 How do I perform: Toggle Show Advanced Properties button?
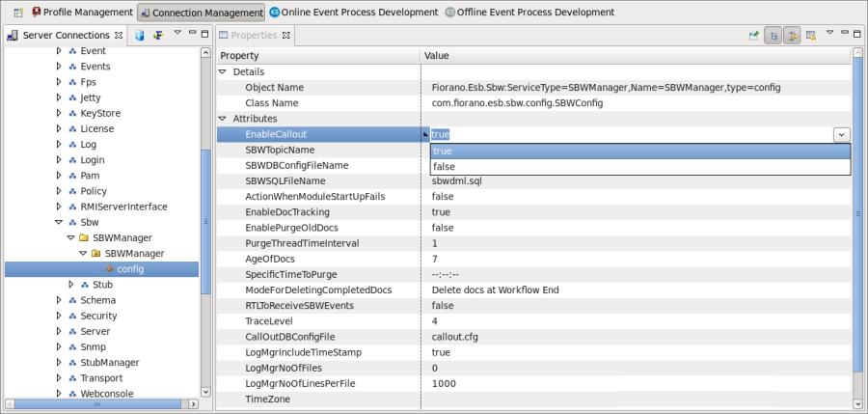[x=792, y=36]
